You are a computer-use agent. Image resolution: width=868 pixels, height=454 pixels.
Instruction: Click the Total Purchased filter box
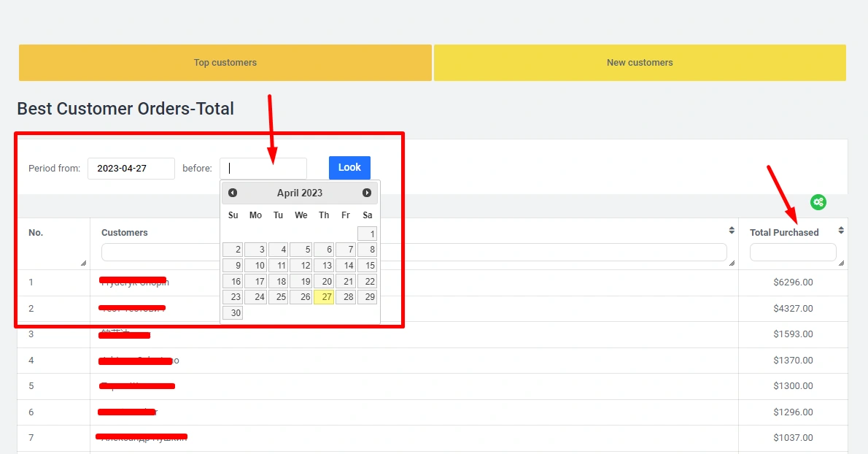click(x=793, y=253)
